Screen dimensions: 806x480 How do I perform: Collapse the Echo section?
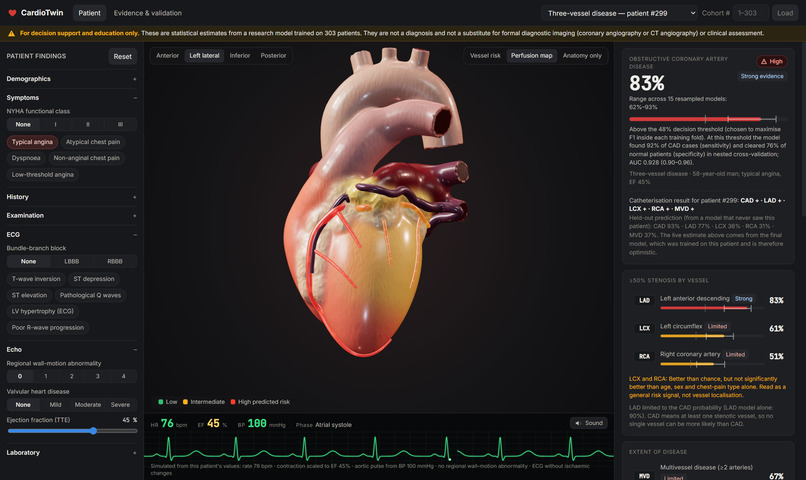pyautogui.click(x=71, y=349)
